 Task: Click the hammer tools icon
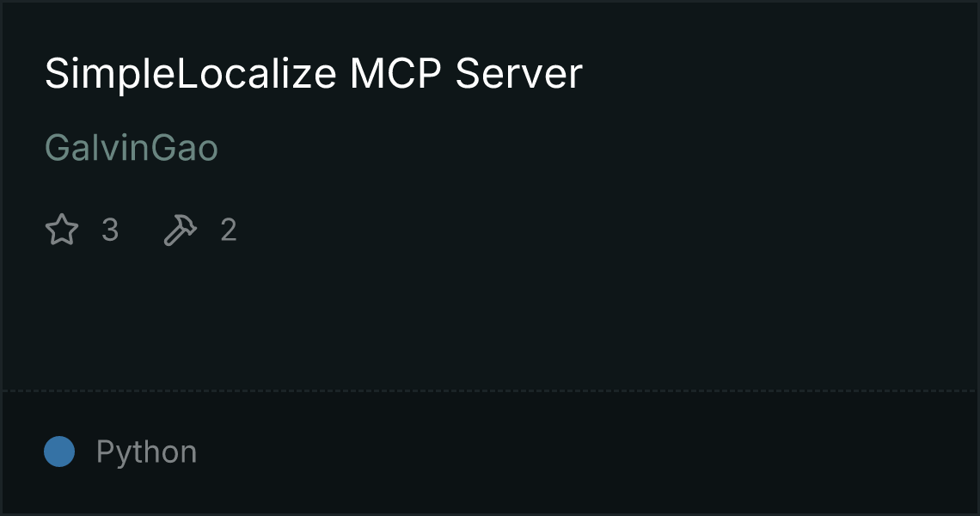(180, 230)
